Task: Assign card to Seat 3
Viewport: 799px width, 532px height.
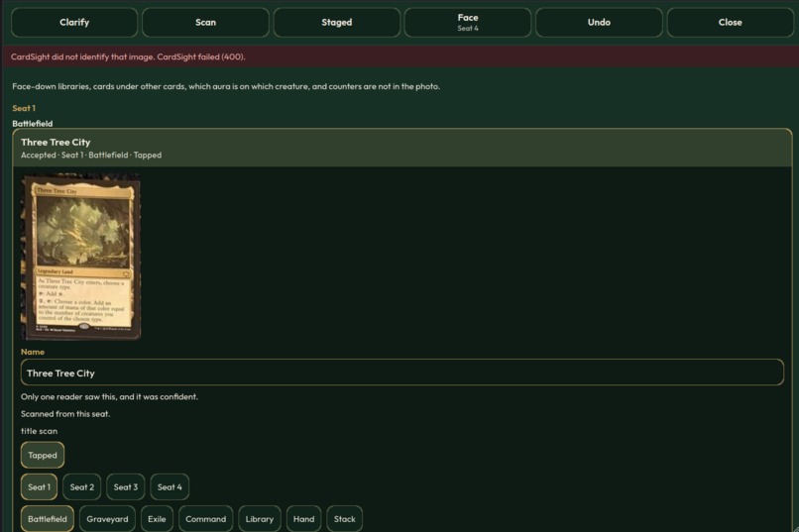Action: [x=126, y=487]
